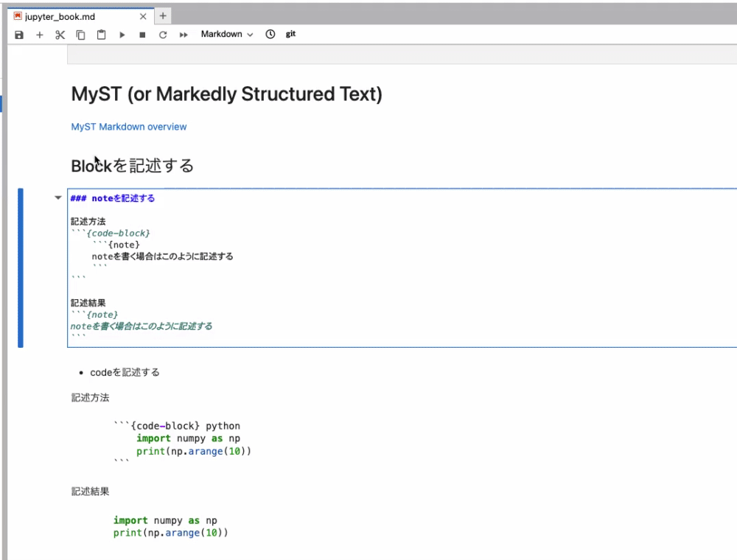
Task: Click the indented '```{note}' line in the cell
Action: pos(116,245)
